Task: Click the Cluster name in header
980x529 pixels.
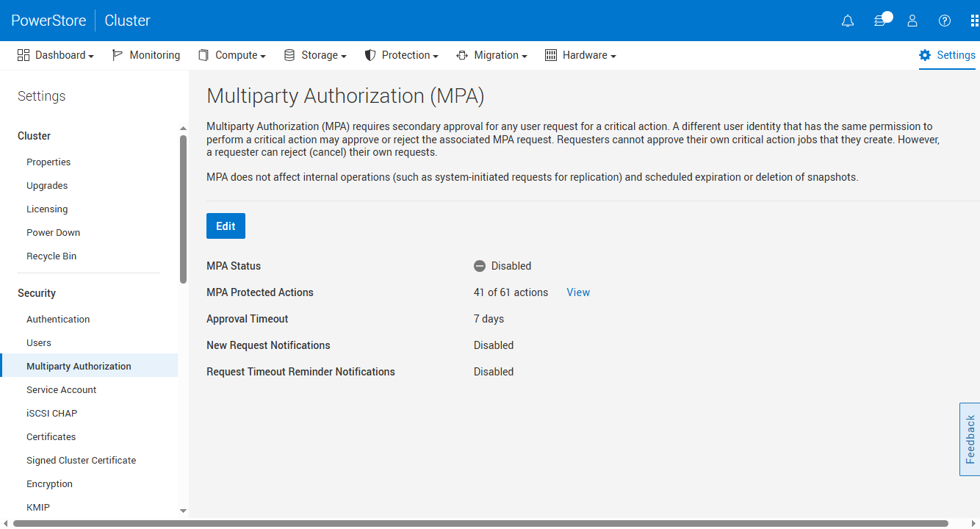Action: coord(128,21)
